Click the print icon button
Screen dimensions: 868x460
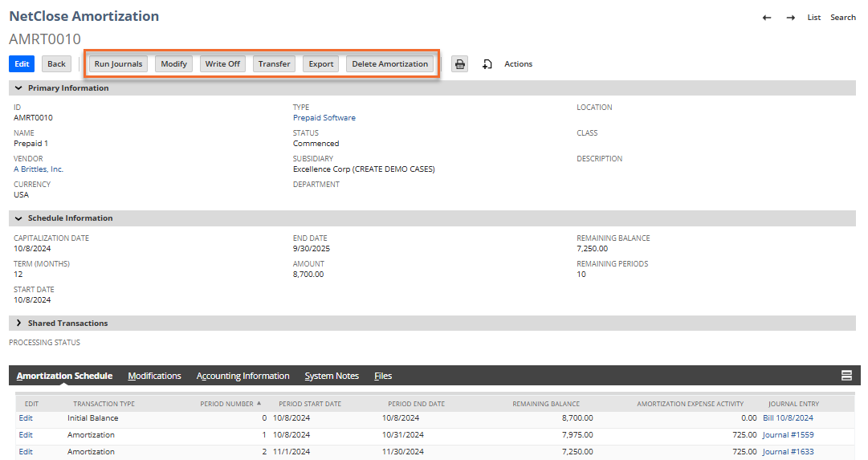point(459,64)
